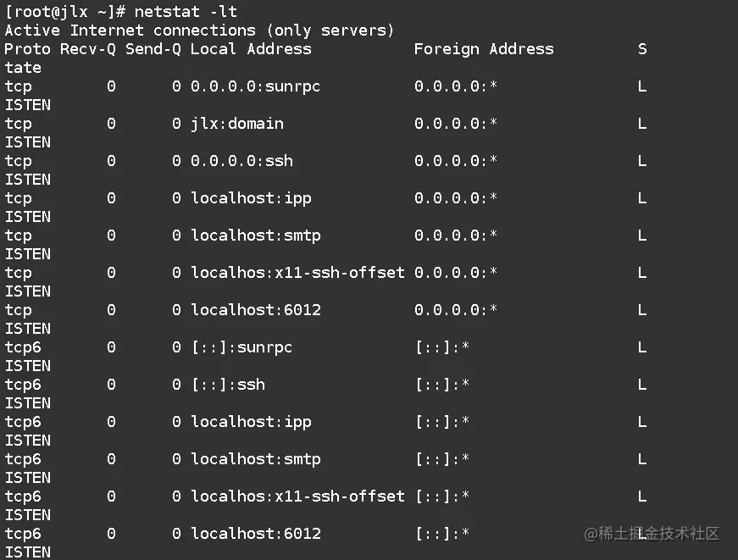Click localhost:smtp in the tcp6 row
Viewport: 738px width, 560px height.
click(255, 459)
